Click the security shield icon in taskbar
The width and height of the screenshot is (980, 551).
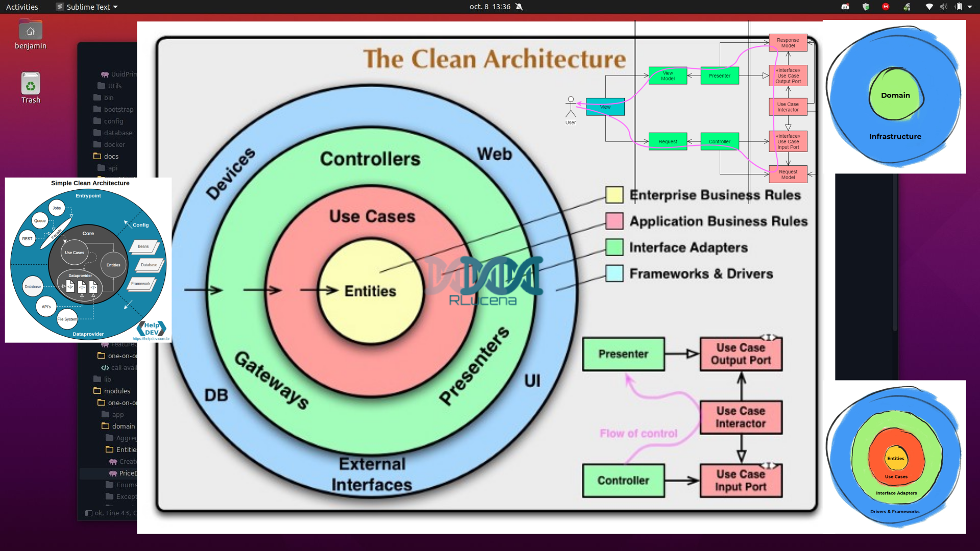(x=865, y=7)
